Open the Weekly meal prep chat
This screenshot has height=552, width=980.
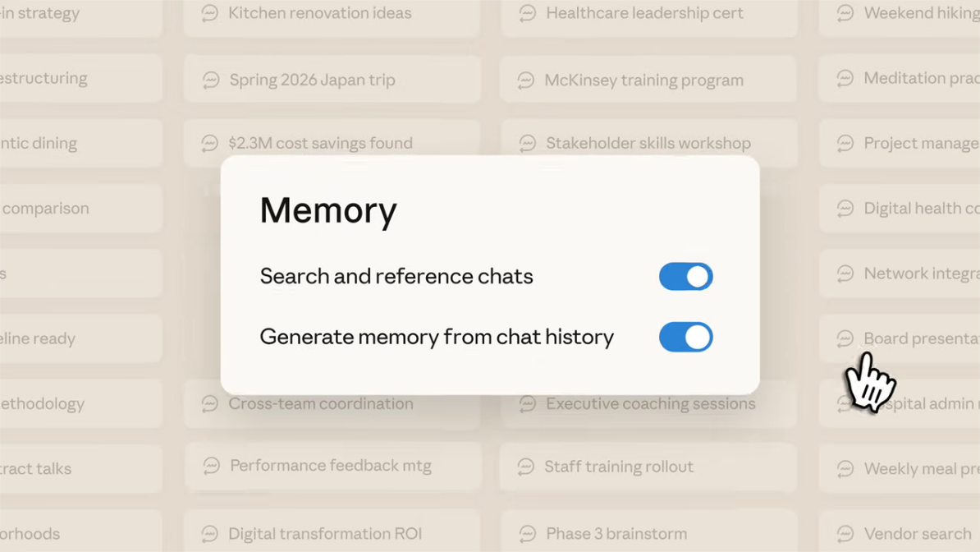coord(919,469)
